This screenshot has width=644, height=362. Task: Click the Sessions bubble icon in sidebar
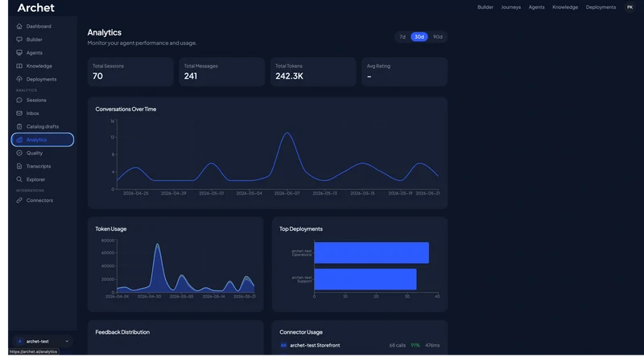[19, 100]
